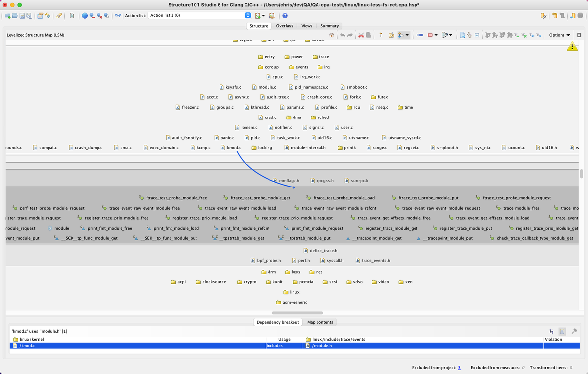Open the red rectangle dropdown arrow

436,35
